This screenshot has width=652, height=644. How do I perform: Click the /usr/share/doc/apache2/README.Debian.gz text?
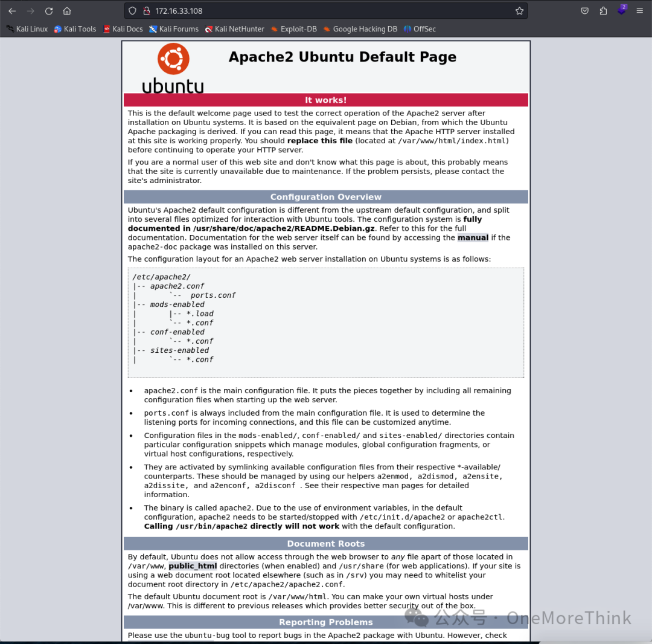(x=284, y=228)
